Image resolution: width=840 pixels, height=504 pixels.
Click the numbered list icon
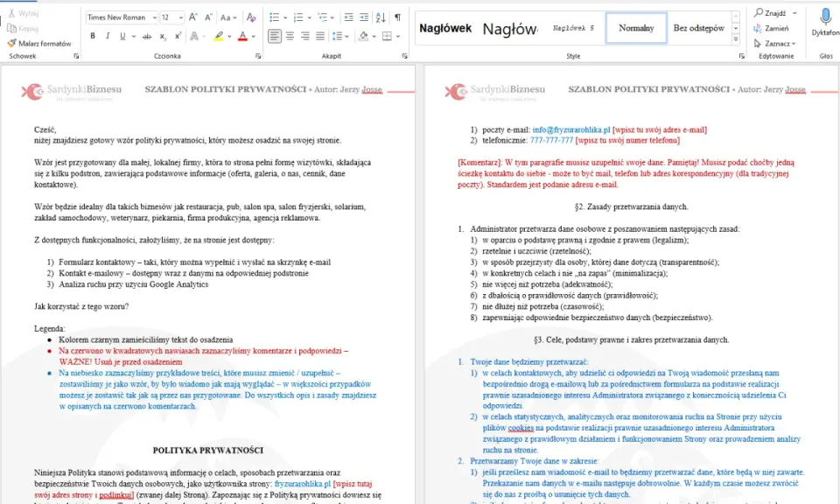[x=298, y=17]
